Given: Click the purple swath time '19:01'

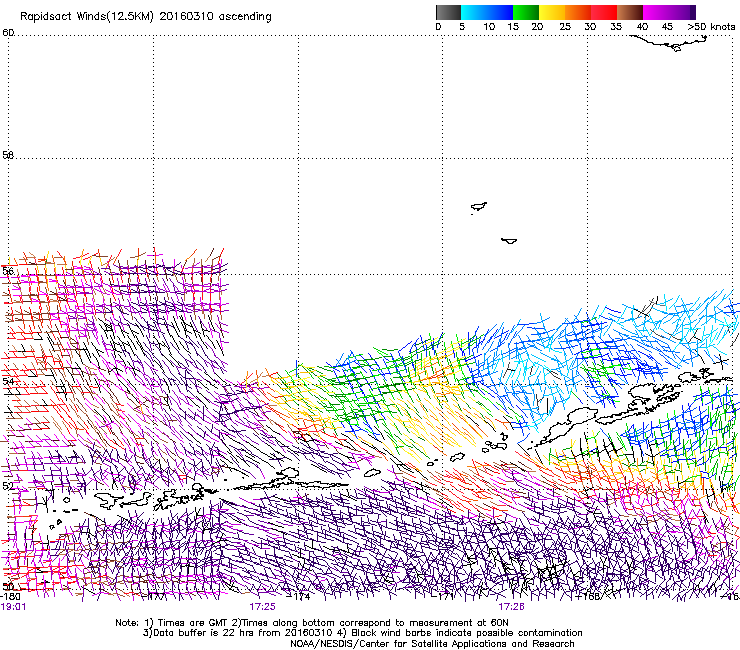Looking at the screenshot, I should [x=13, y=607].
